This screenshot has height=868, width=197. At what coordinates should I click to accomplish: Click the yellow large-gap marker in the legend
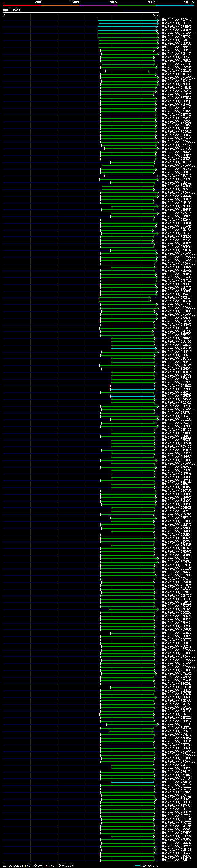point(25,865)
